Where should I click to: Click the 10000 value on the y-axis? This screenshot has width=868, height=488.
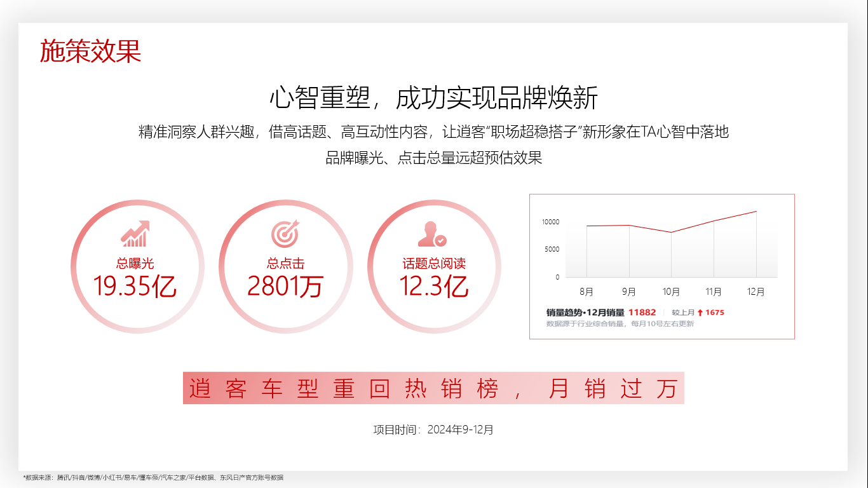coord(550,222)
